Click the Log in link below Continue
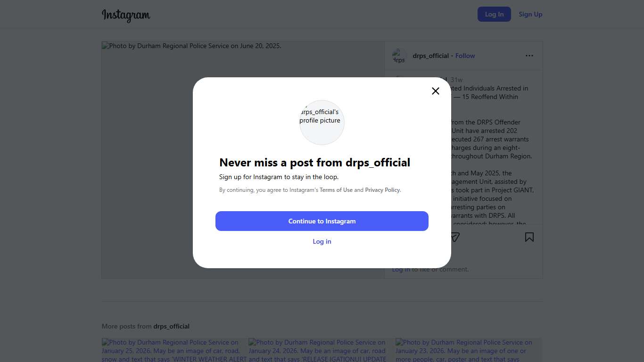The width and height of the screenshot is (644, 362). pyautogui.click(x=322, y=241)
